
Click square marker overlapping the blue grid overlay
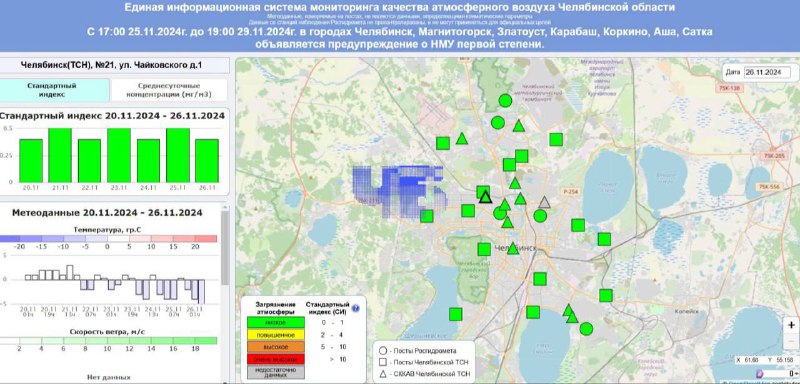[x=427, y=216]
